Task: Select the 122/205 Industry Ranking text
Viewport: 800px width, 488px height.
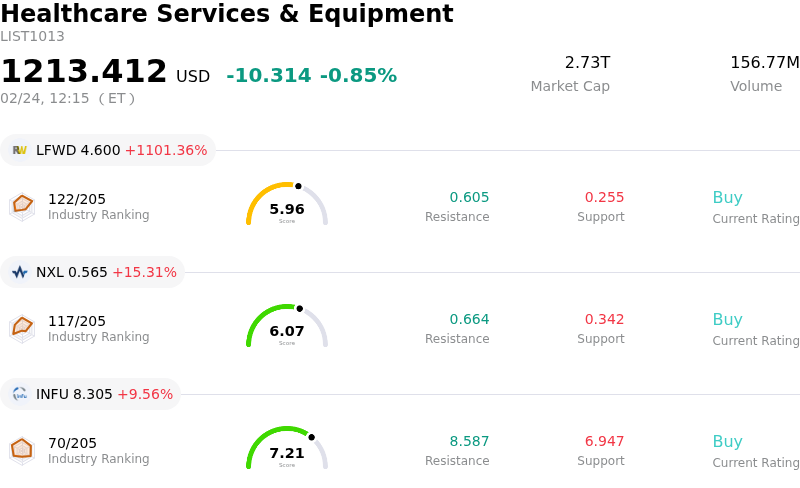Action: (x=77, y=199)
